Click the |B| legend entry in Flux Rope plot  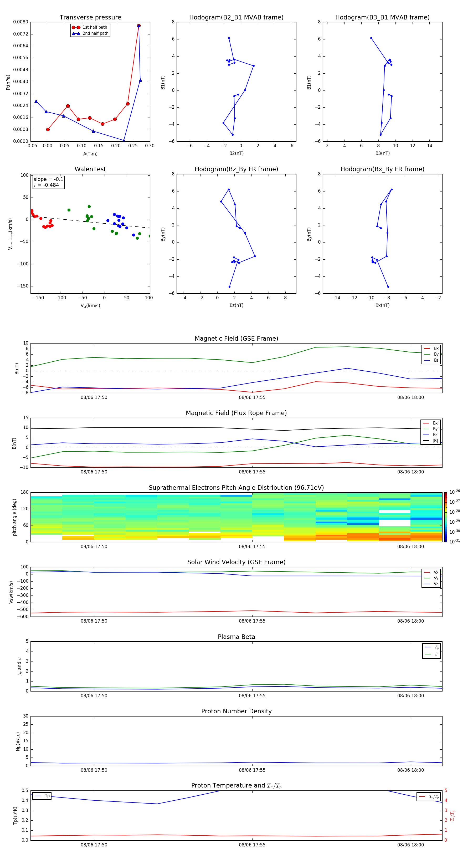tap(431, 441)
